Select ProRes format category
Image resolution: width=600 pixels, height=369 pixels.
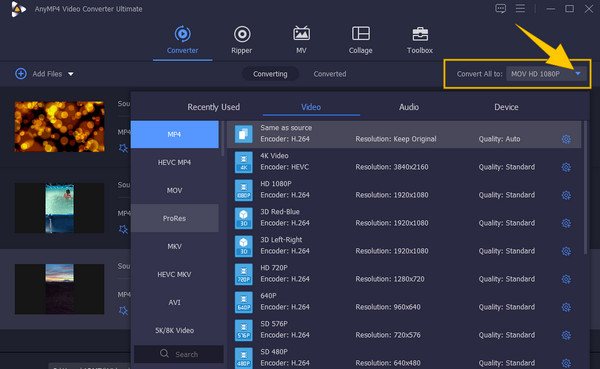(x=174, y=218)
